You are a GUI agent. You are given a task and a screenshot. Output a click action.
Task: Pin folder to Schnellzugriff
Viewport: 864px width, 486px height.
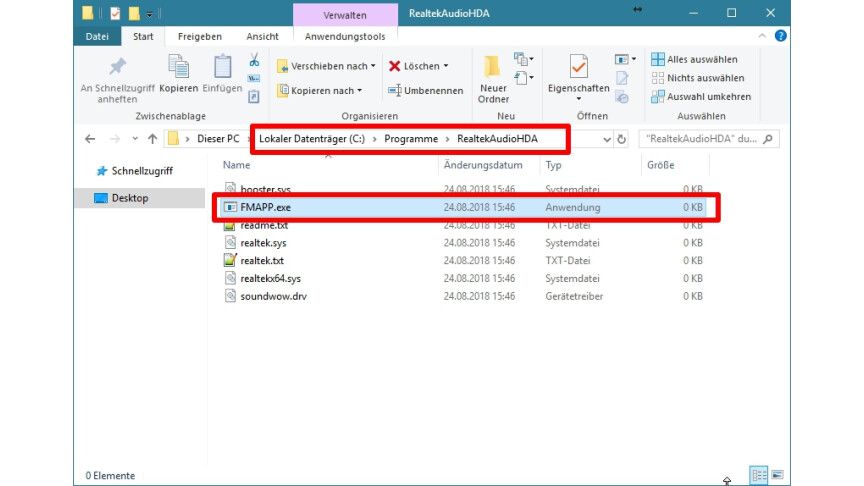tap(117, 80)
